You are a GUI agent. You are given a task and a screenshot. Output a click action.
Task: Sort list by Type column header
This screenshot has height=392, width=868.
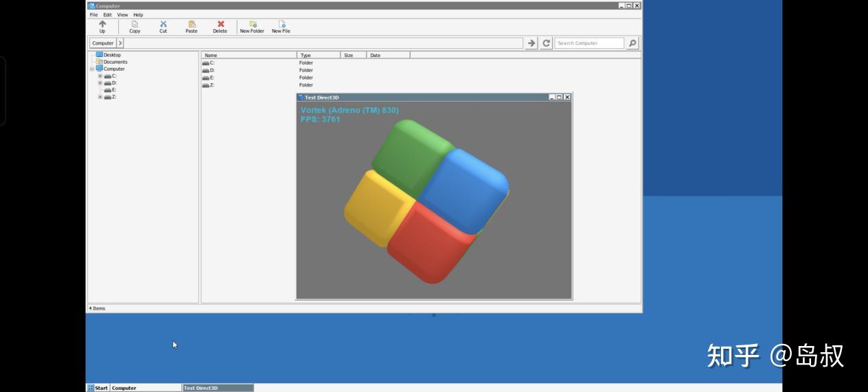pos(319,55)
